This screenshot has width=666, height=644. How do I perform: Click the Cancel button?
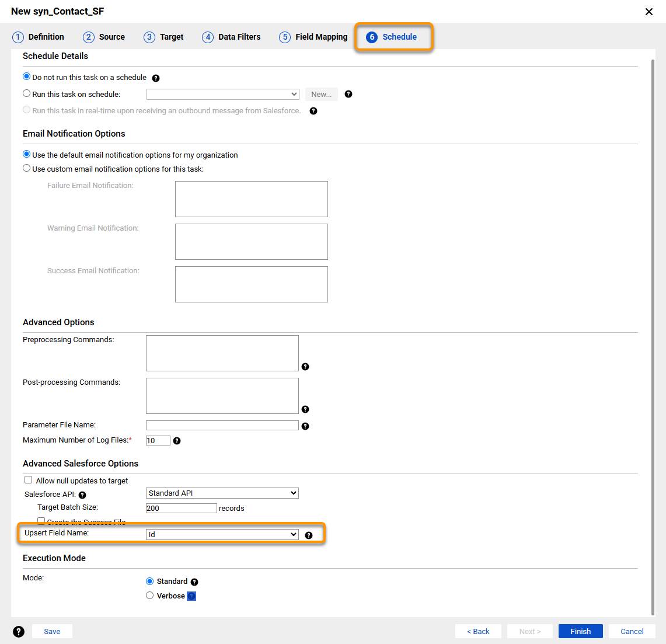pos(632,631)
